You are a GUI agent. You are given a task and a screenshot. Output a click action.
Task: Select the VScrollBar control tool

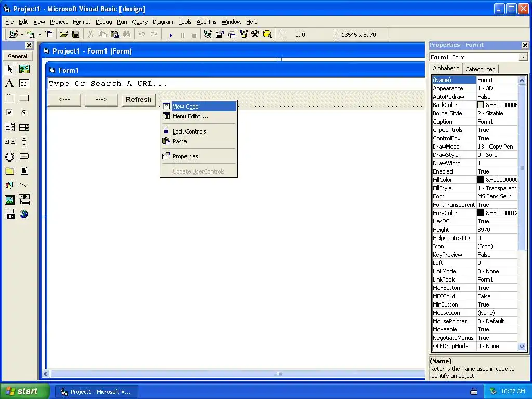point(24,142)
